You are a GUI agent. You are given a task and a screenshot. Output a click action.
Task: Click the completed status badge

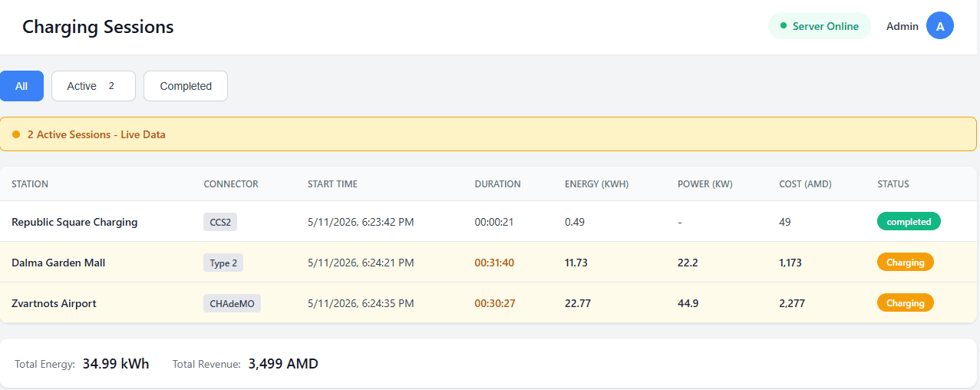click(909, 222)
